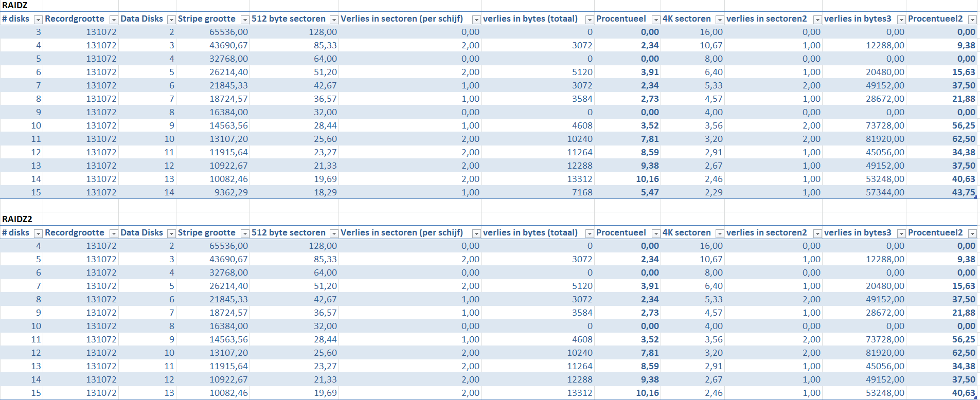This screenshot has height=400, width=980.
Task: Open verlies in sectoren2 filter in RAIDZ table
Action: tap(817, 20)
